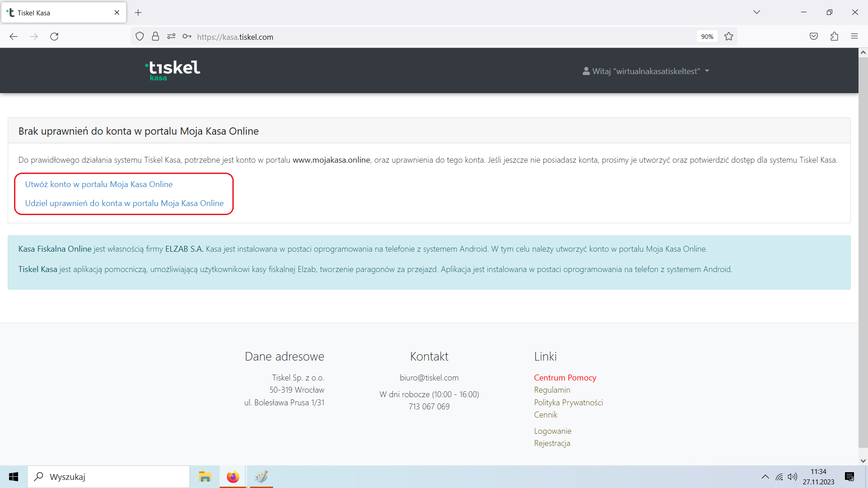Open the network status tray icon

[779, 477]
